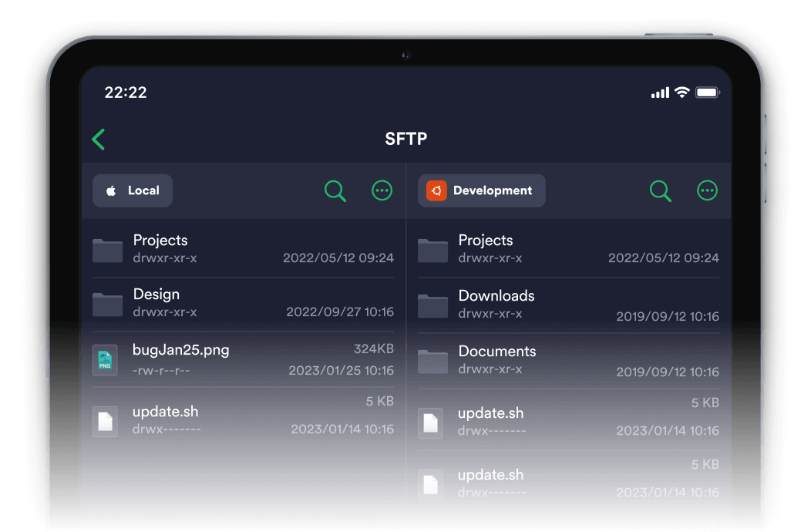Open the ellipsis options menu in the Development pane
811x532 pixels.
tap(707, 190)
